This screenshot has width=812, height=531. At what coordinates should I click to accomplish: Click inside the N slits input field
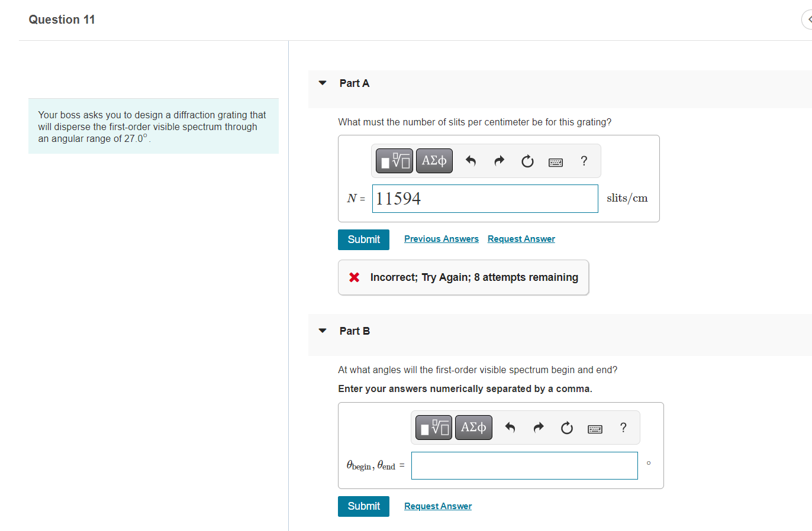pyautogui.click(x=485, y=199)
